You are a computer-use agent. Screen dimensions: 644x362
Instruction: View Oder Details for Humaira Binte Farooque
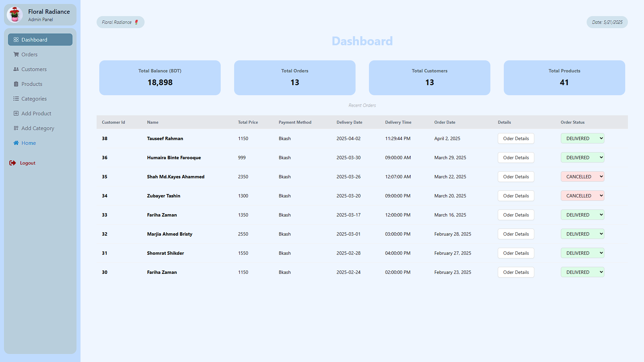(516, 158)
